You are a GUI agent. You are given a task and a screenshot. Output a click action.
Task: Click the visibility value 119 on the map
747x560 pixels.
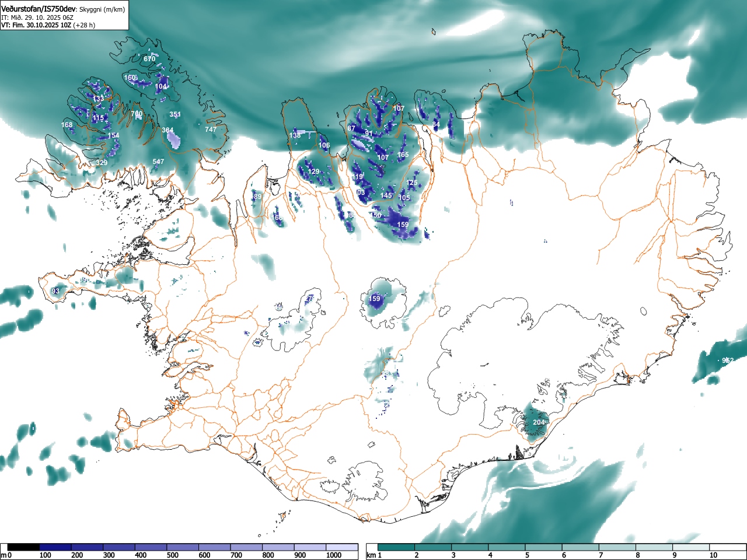pos(357,177)
